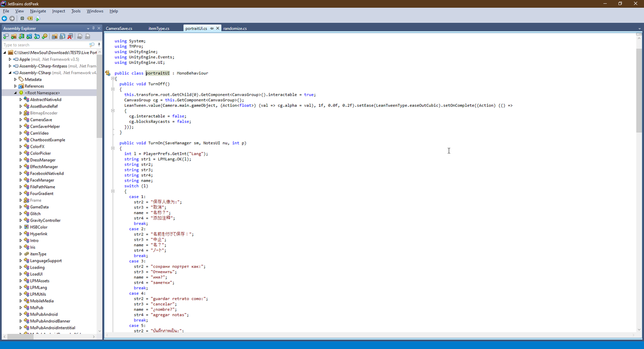Click the References icon in tree

coord(21,86)
